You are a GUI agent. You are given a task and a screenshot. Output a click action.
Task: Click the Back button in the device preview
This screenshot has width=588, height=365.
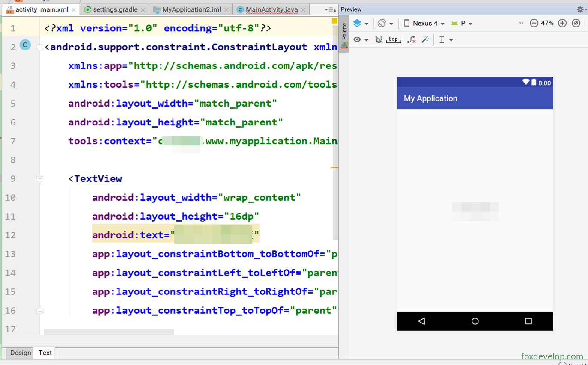coord(421,321)
